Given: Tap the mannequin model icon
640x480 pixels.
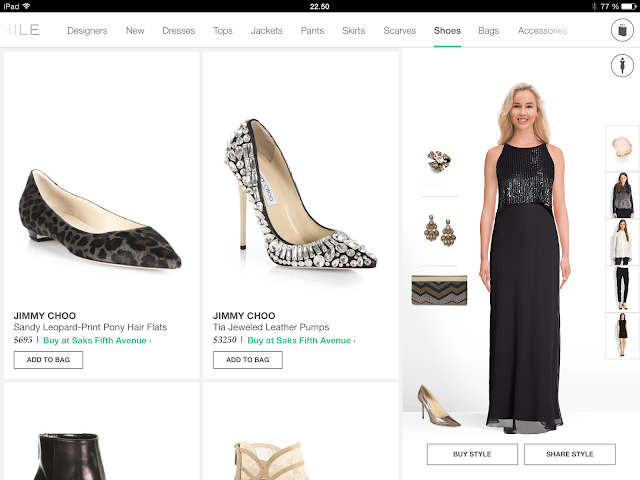Looking at the screenshot, I should click(x=622, y=66).
